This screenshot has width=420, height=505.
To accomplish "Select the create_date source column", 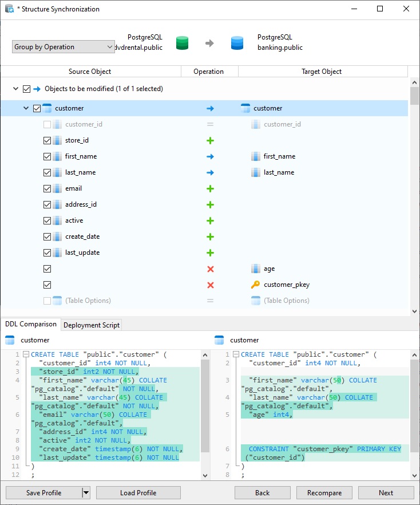I will 82,236.
